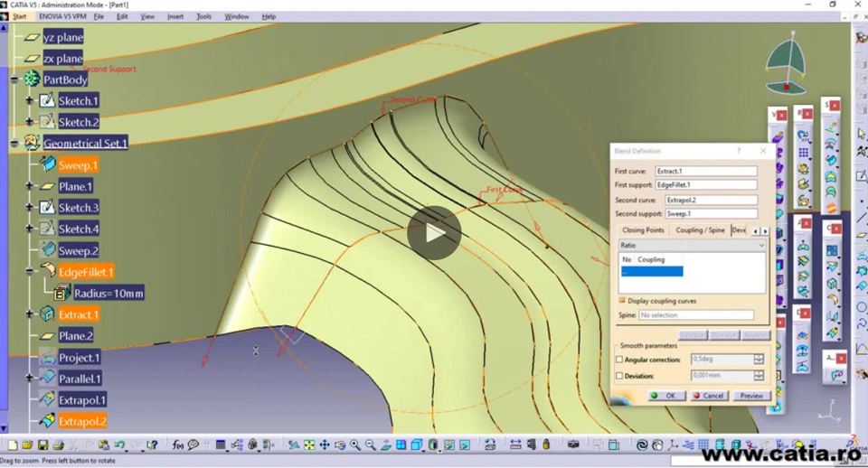
Task: Select Sweep.1 in the specification tree
Action: 78,164
